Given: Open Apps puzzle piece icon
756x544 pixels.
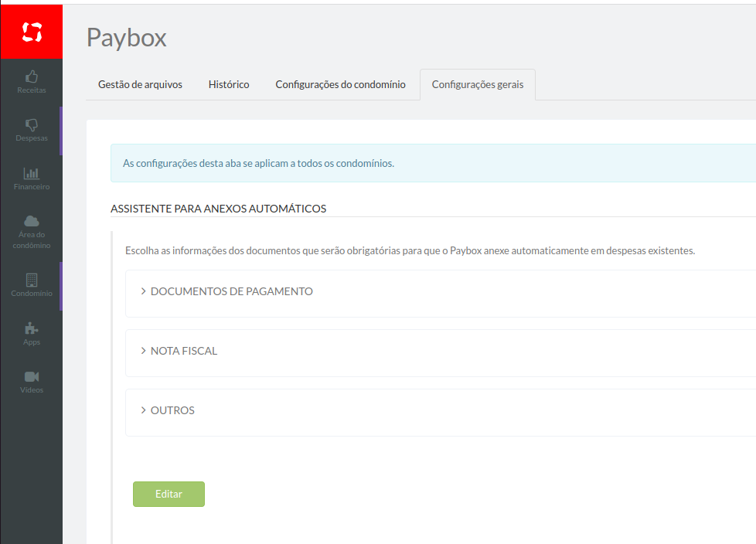Looking at the screenshot, I should (32, 328).
